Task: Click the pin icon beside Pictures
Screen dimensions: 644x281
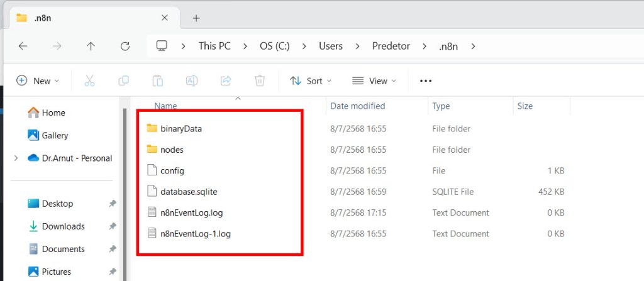Action: pyautogui.click(x=113, y=272)
